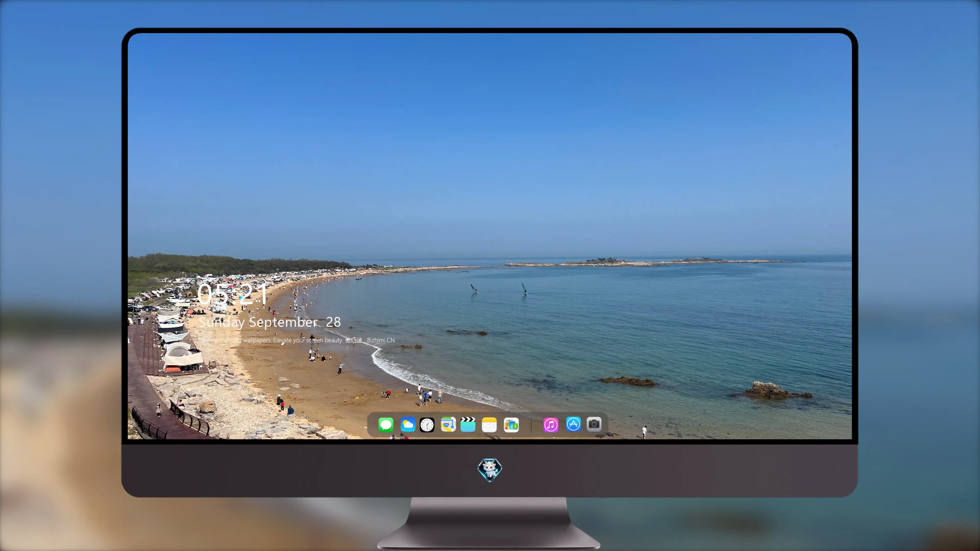
Task: Click the 05:21 clock widget
Action: pos(233,294)
